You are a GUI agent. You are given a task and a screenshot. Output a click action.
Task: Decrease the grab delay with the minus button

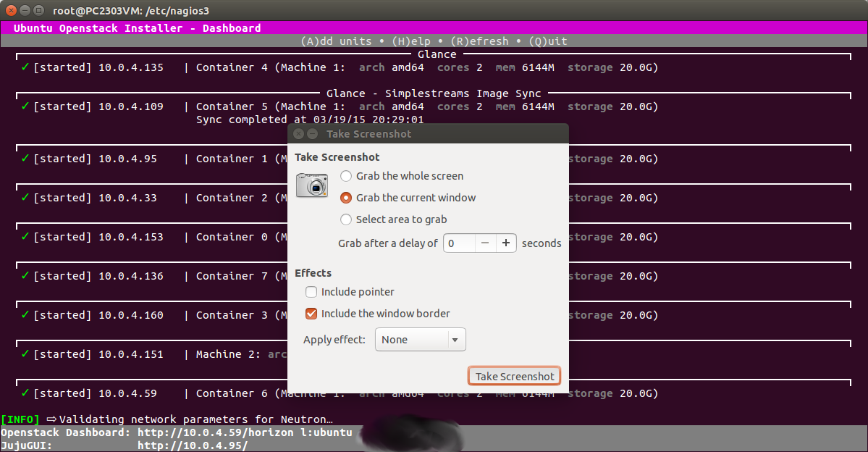(485, 243)
